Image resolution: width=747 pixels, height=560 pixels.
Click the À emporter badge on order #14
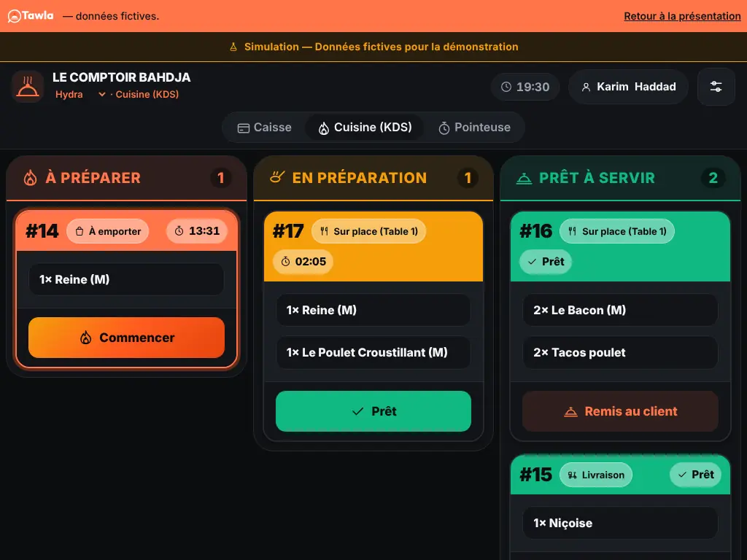108,231
